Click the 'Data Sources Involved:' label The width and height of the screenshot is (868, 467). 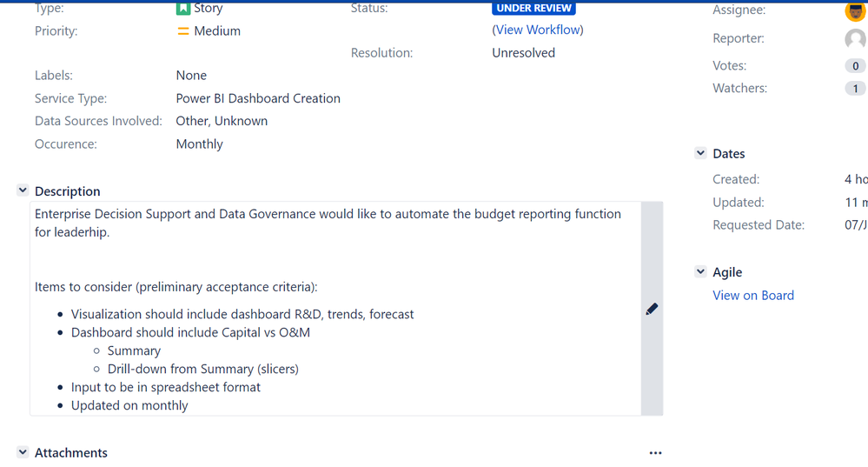pyautogui.click(x=98, y=122)
